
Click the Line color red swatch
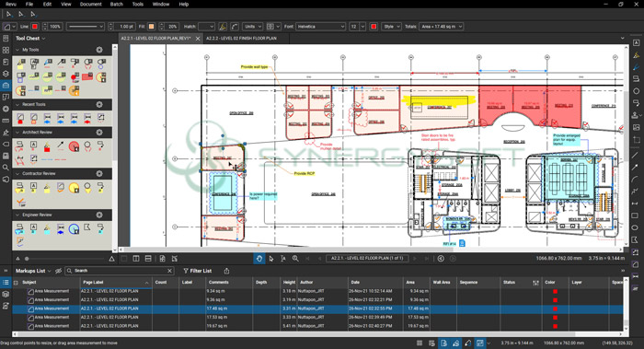35,27
